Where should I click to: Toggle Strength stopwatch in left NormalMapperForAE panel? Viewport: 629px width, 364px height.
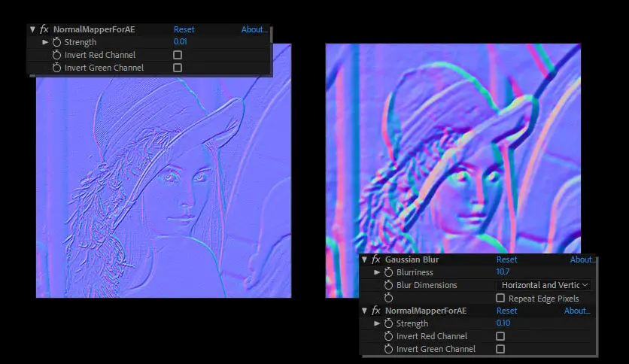[x=56, y=42]
